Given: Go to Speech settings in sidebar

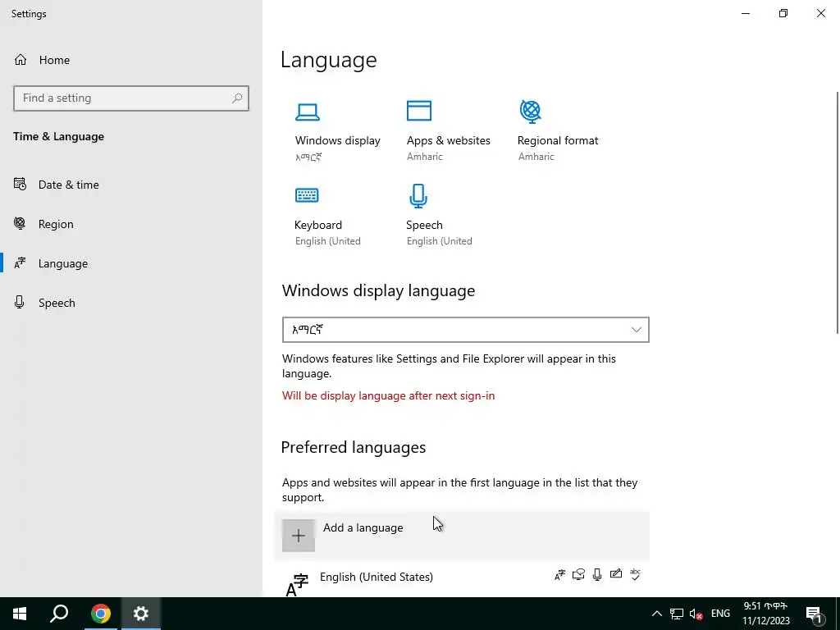Looking at the screenshot, I should [x=131, y=303].
